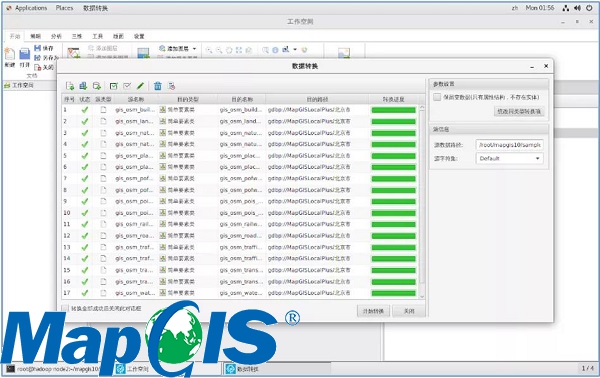Image resolution: width=600 pixels, height=378 pixels.
Task: Open the dropdown arrow beside the ribbon measure icon
Action: pos(295,50)
